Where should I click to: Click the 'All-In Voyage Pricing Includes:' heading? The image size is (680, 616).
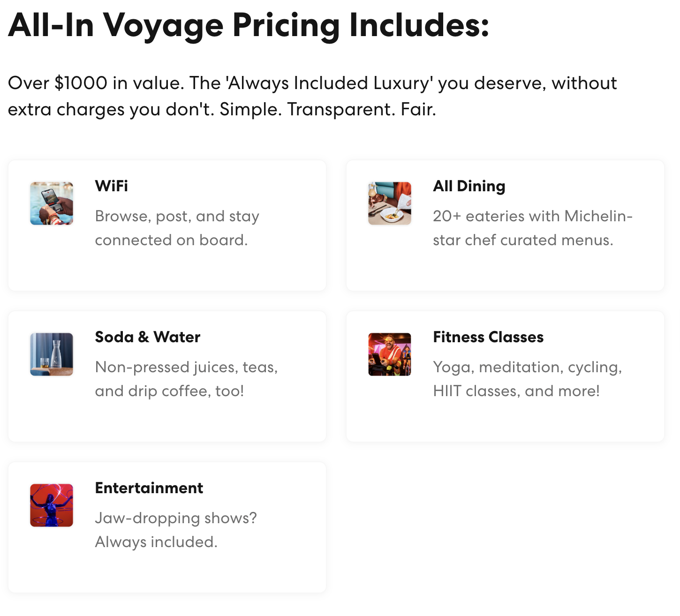[249, 25]
